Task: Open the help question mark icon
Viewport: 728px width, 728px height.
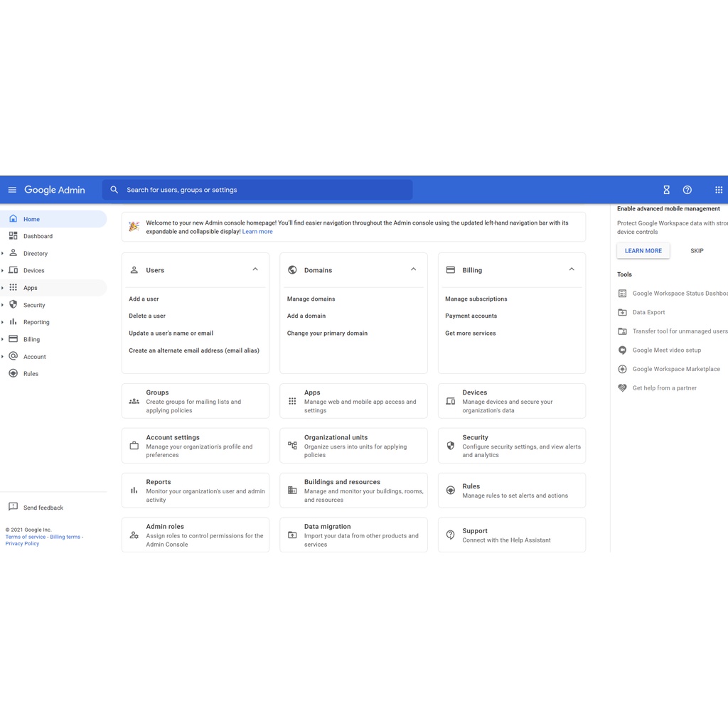Action: [x=687, y=190]
